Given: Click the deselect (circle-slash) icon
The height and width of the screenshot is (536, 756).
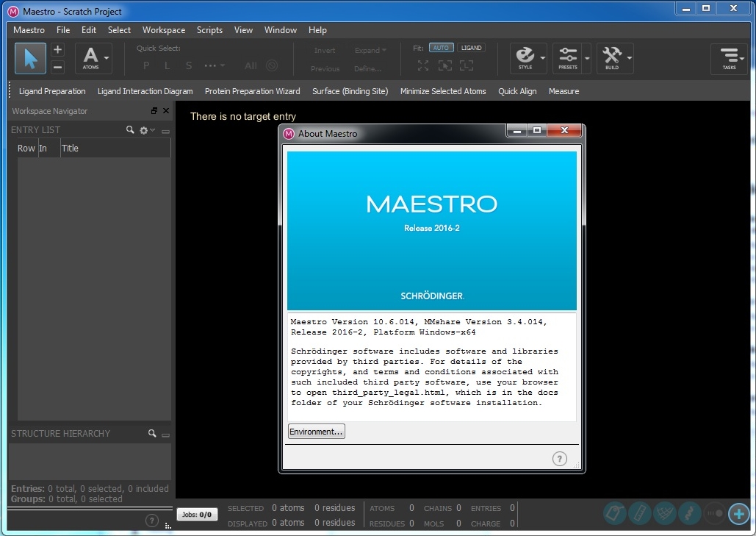Looking at the screenshot, I should click(272, 65).
